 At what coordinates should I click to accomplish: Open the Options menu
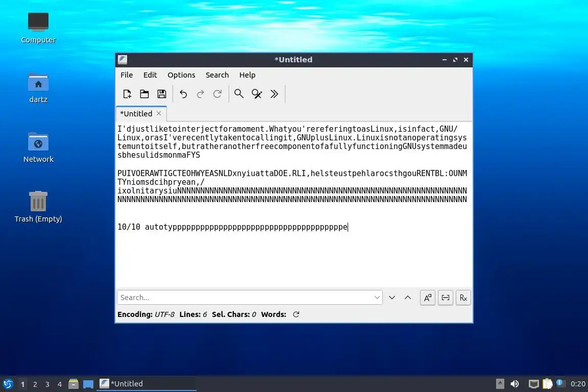click(x=181, y=75)
